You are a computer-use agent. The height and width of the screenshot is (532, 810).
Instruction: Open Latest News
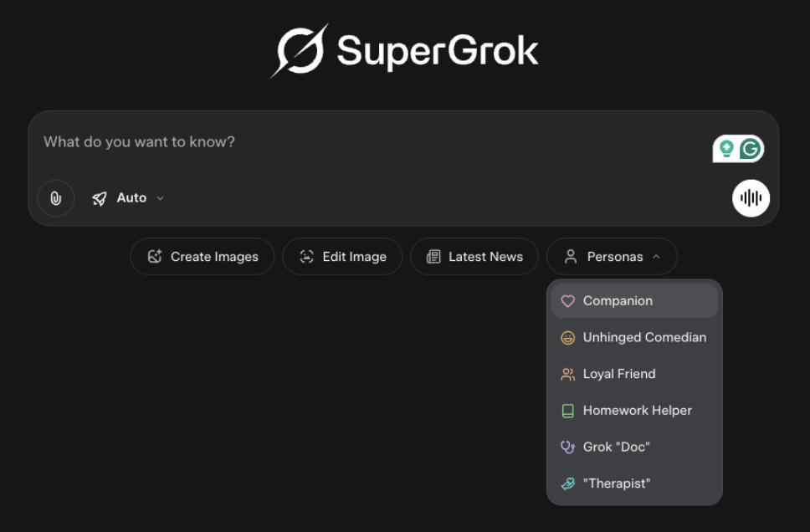474,257
